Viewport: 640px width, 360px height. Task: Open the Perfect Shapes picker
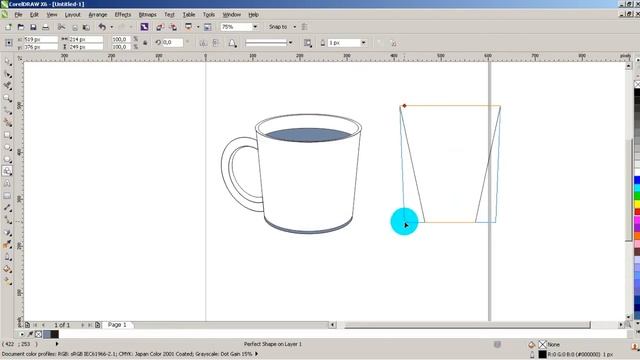232,43
